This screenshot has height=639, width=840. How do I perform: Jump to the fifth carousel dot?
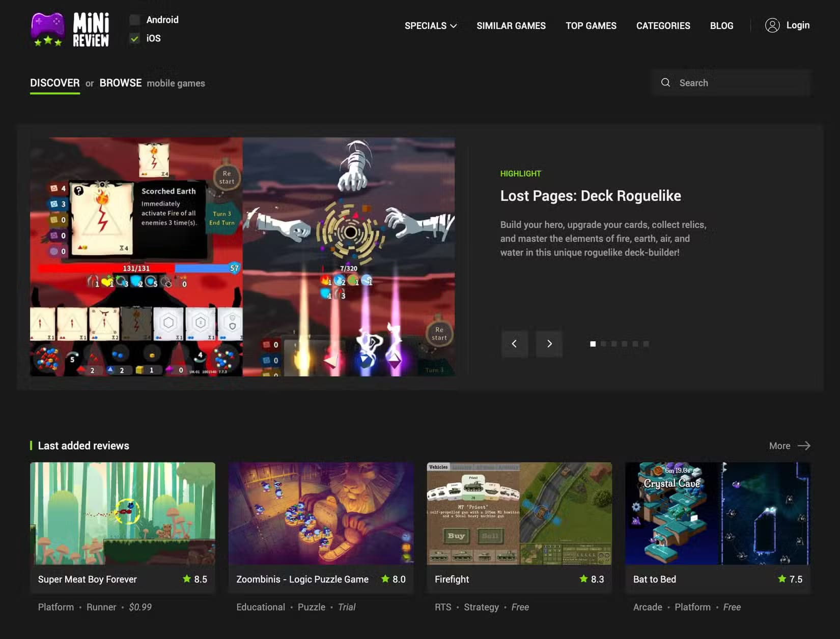(635, 344)
